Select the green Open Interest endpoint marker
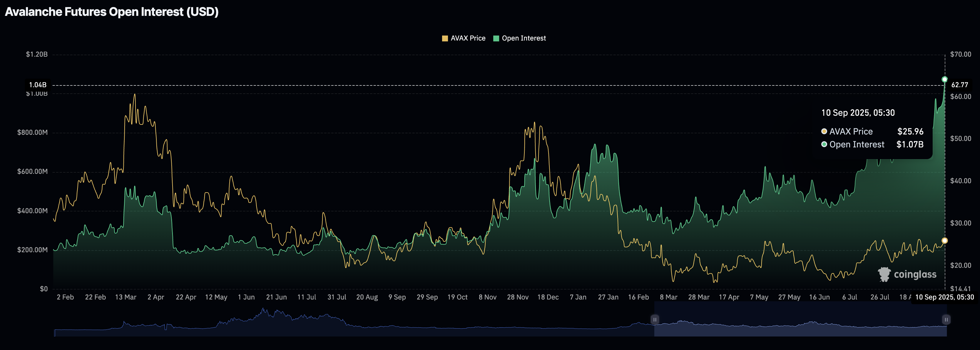This screenshot has width=980, height=350. pyautogui.click(x=945, y=79)
